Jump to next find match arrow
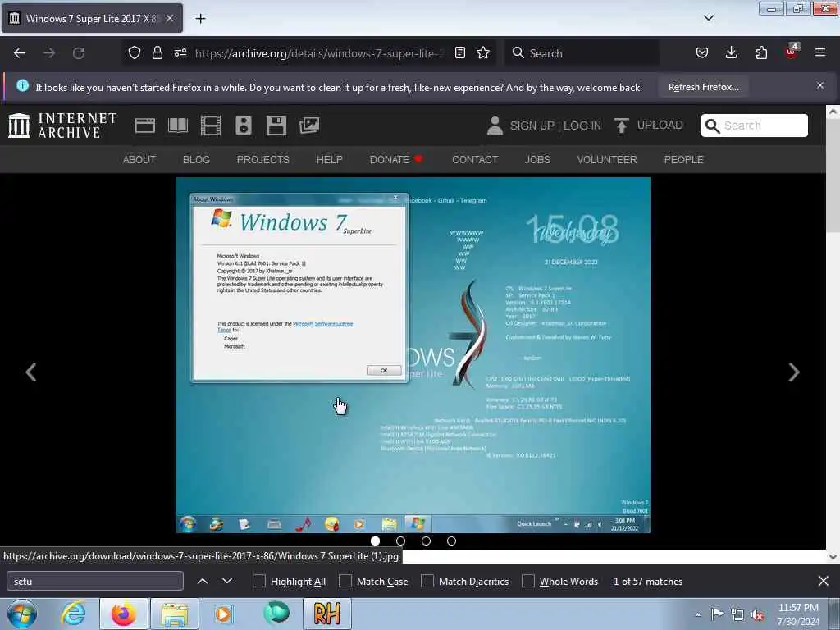 click(x=227, y=581)
